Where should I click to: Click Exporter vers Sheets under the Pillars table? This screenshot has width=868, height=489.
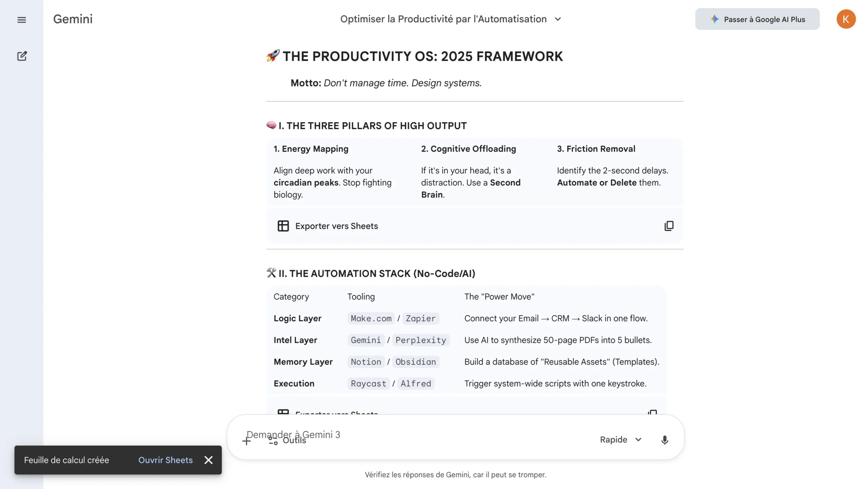tap(336, 226)
